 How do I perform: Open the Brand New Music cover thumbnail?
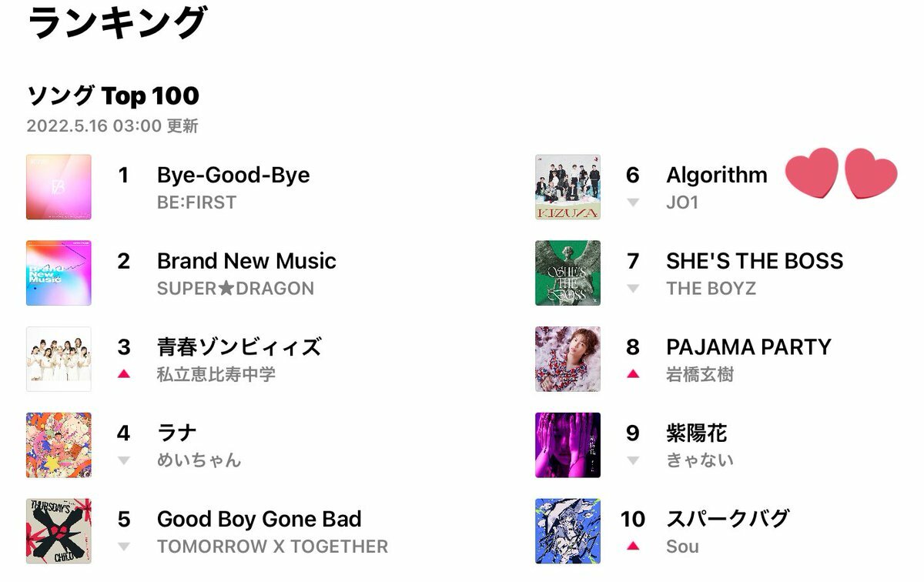click(59, 273)
